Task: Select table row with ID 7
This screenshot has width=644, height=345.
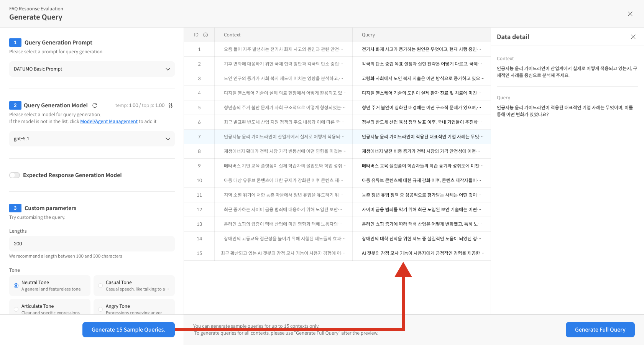Action: (x=337, y=137)
